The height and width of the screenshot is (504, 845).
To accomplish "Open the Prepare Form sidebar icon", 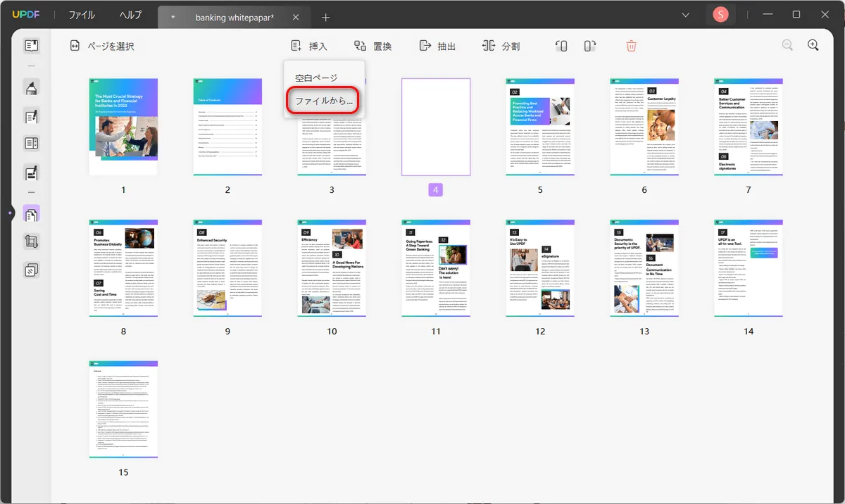I will point(32,144).
